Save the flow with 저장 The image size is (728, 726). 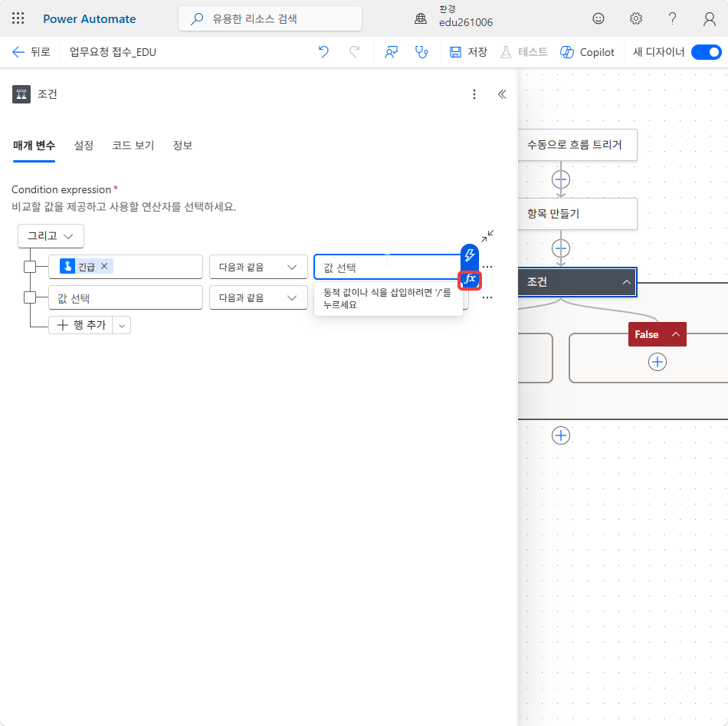(468, 52)
